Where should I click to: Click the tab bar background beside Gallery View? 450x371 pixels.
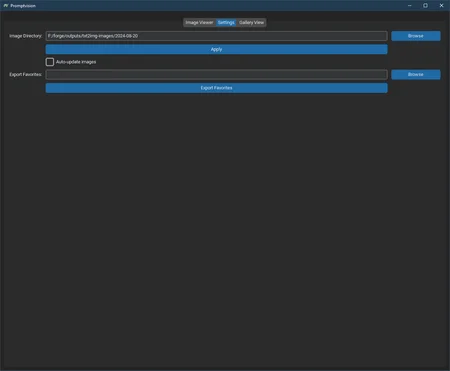pyautogui.click(x=333, y=22)
